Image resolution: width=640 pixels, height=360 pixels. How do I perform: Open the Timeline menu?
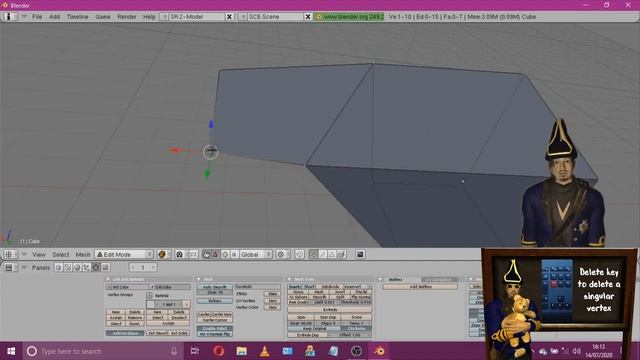coord(78,17)
